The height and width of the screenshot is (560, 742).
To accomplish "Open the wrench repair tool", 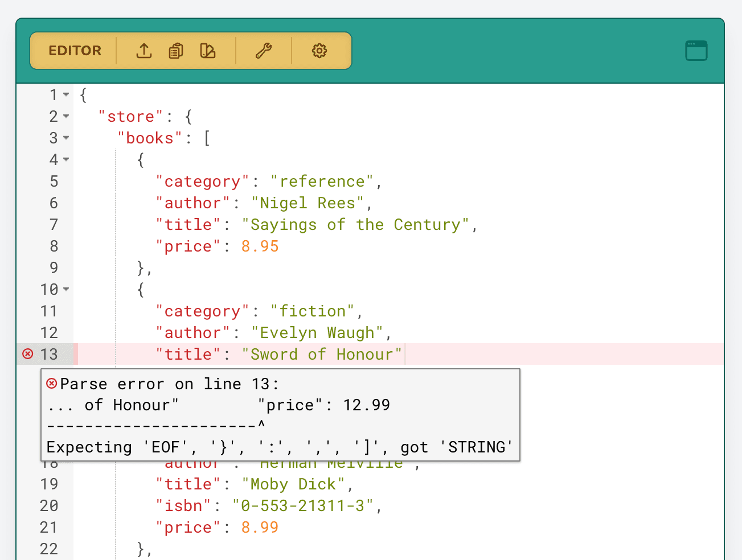I will tap(264, 51).
